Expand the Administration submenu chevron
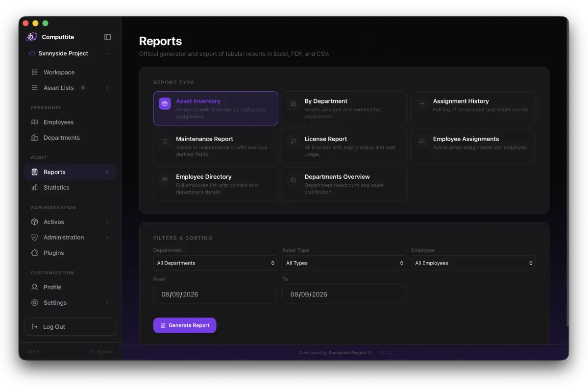The width and height of the screenshot is (588, 392). pos(107,237)
